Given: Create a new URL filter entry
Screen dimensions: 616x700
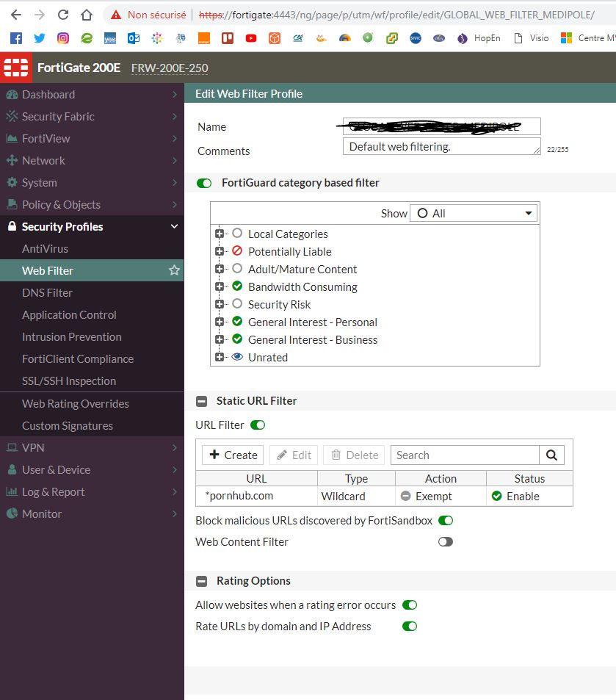Looking at the screenshot, I should 233,455.
